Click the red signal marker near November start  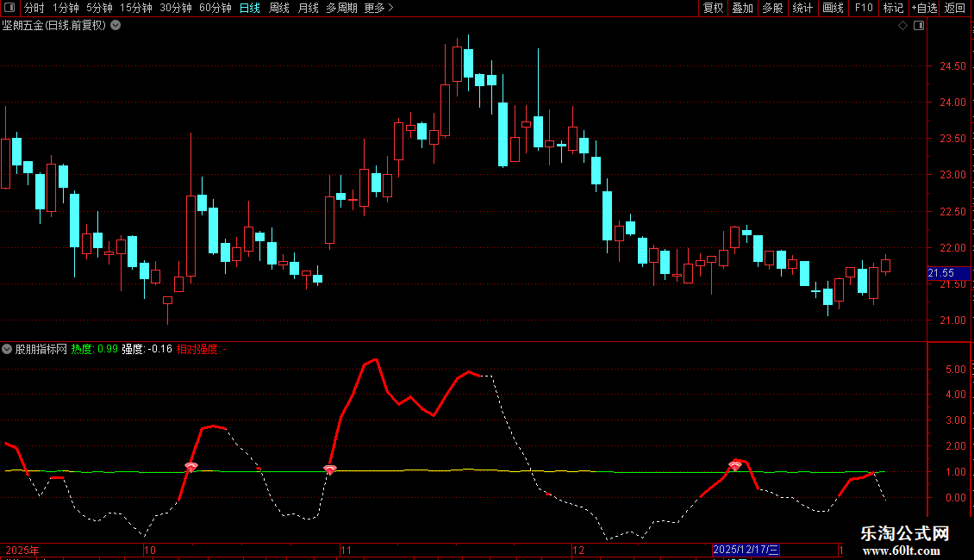click(x=330, y=470)
